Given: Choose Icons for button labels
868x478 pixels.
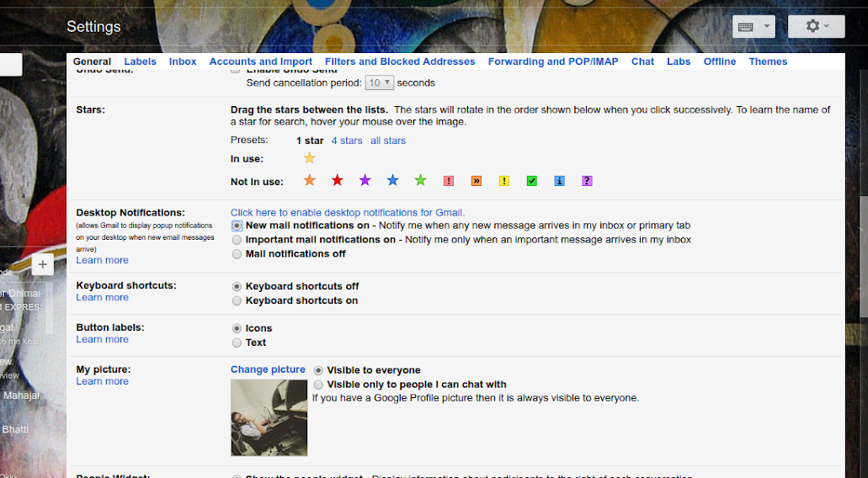Looking at the screenshot, I should point(237,328).
